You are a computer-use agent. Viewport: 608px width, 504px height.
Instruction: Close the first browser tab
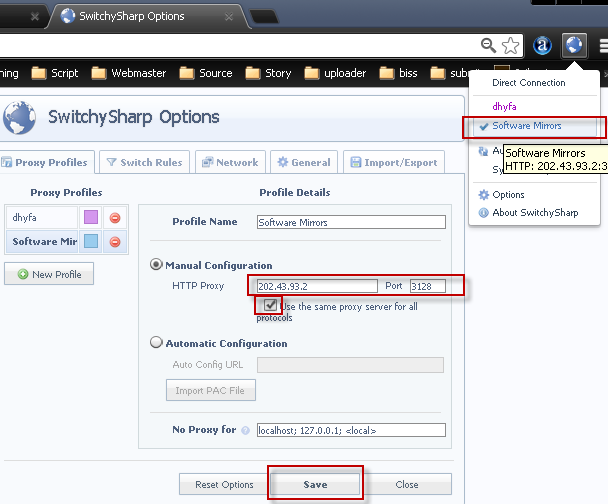(35, 17)
